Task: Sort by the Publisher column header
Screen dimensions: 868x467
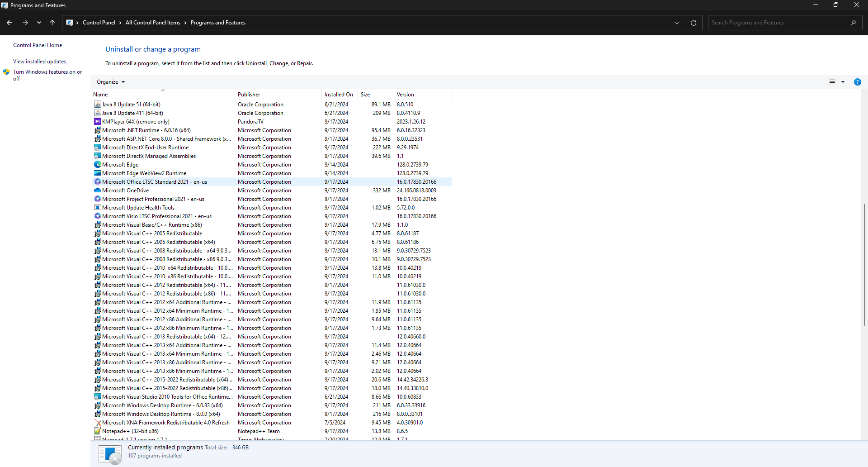Action: (x=278, y=95)
